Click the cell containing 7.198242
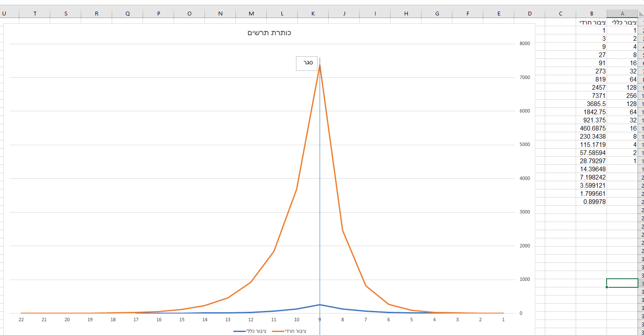644x335 pixels. 592,177
